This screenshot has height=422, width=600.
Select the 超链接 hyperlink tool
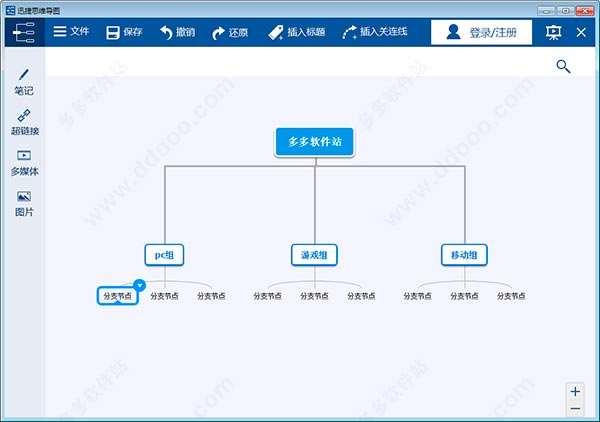(x=24, y=122)
